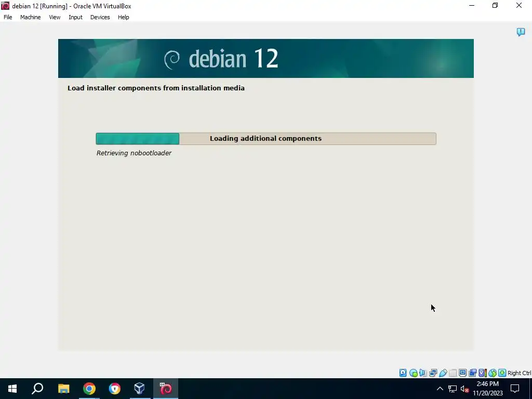Viewport: 532px width, 399px height.
Task: Click the debian 12 banner logo
Action: (221, 59)
